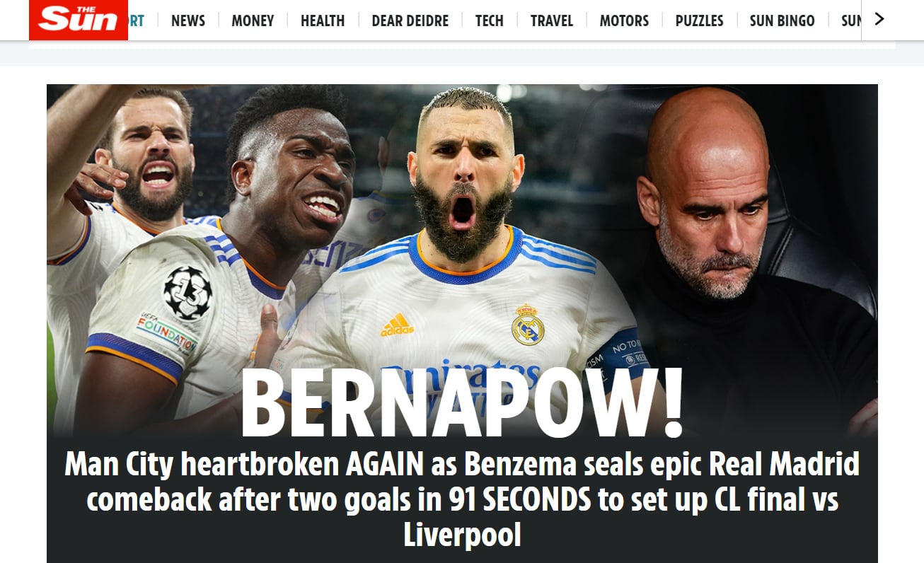Image resolution: width=924 pixels, height=563 pixels.
Task: Select the cut-off SUN item beside Sun Bingo
Action: [x=851, y=21]
